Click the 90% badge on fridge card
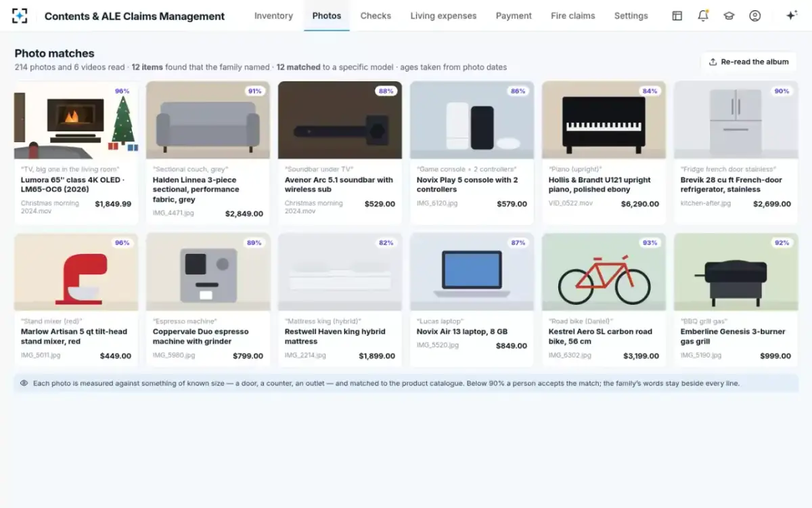Screen dimensions: 812x508 pyautogui.click(x=782, y=91)
